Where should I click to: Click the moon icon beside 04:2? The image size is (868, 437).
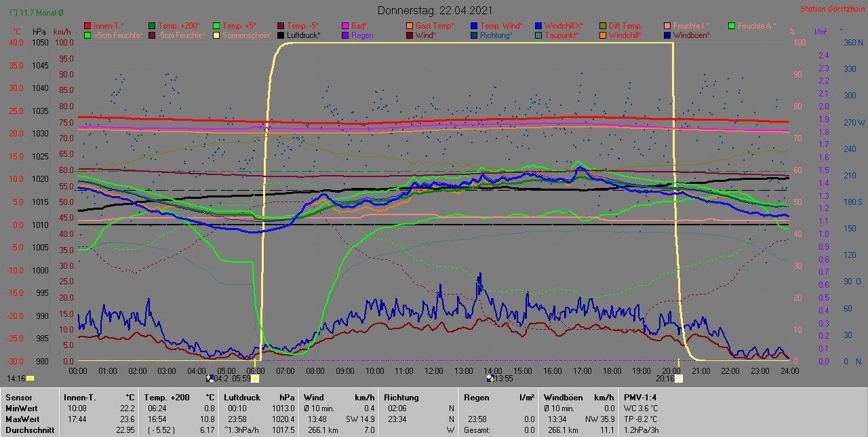coord(210,379)
